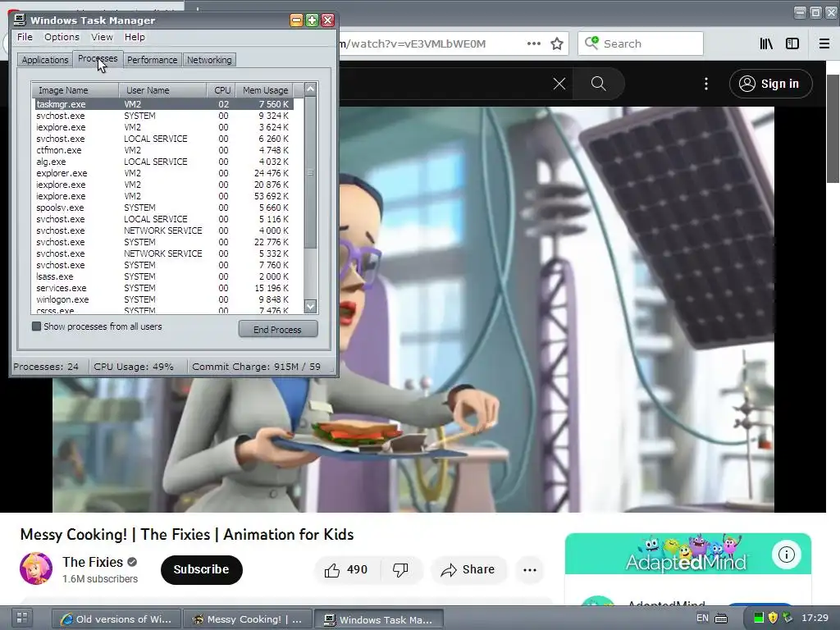
Task: Open YouTube settings vertical dots menu
Action: (706, 84)
